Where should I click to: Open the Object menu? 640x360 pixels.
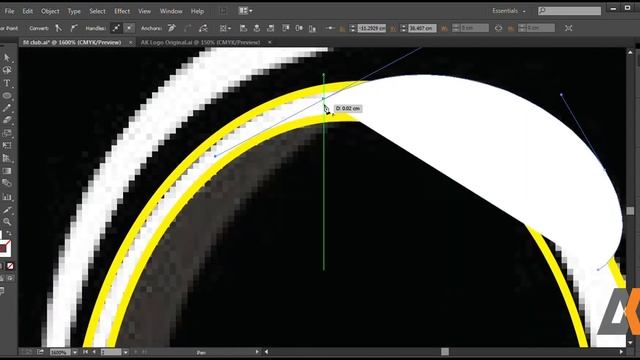(x=50, y=11)
